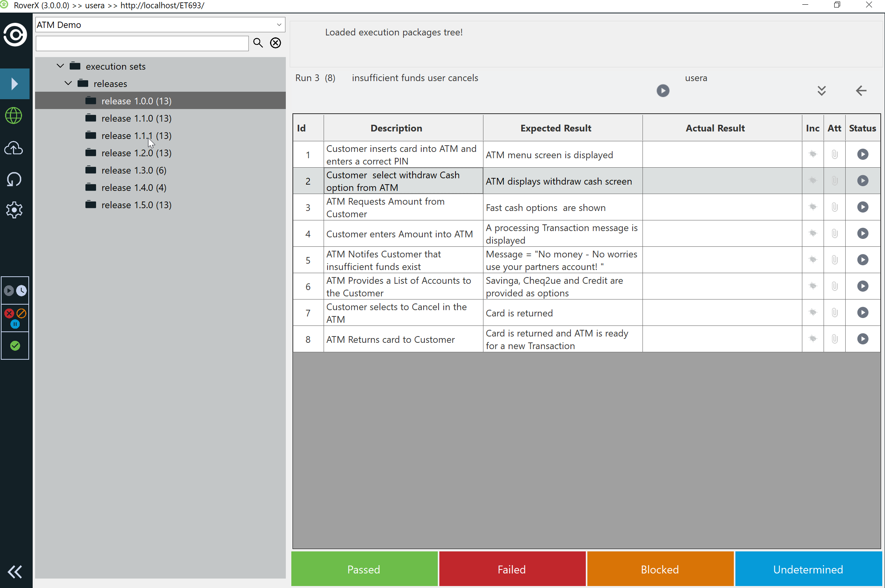885x588 pixels.
Task: Open the cloud upload sidebar icon
Action: click(14, 148)
